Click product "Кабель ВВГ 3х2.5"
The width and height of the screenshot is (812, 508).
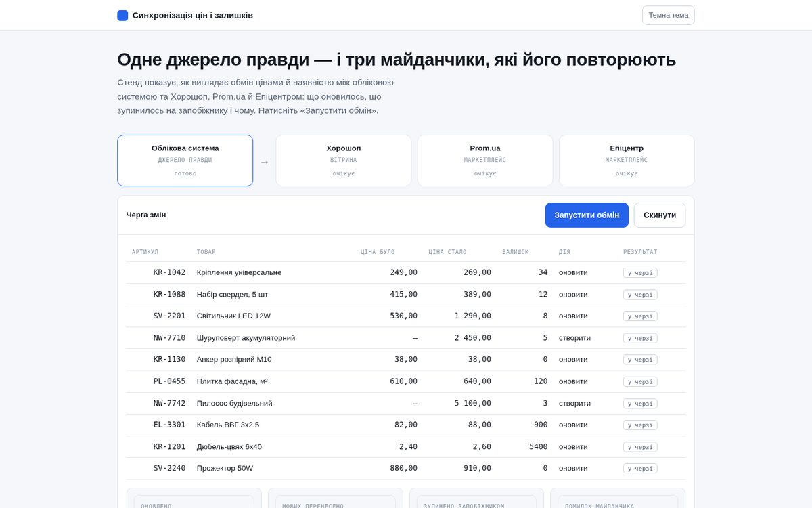pyautogui.click(x=228, y=425)
